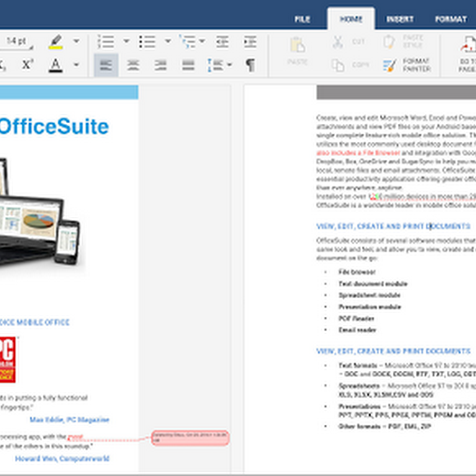Click the 14 pt font size field

click(x=16, y=41)
